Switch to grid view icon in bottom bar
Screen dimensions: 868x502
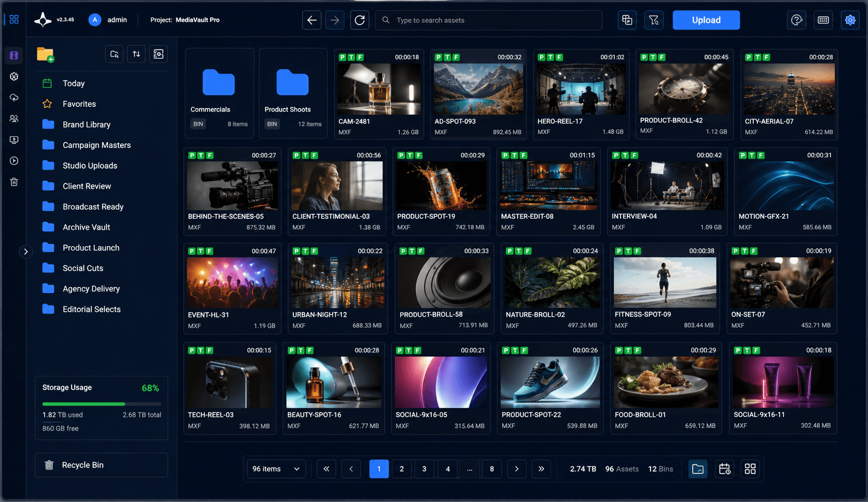[x=750, y=469]
